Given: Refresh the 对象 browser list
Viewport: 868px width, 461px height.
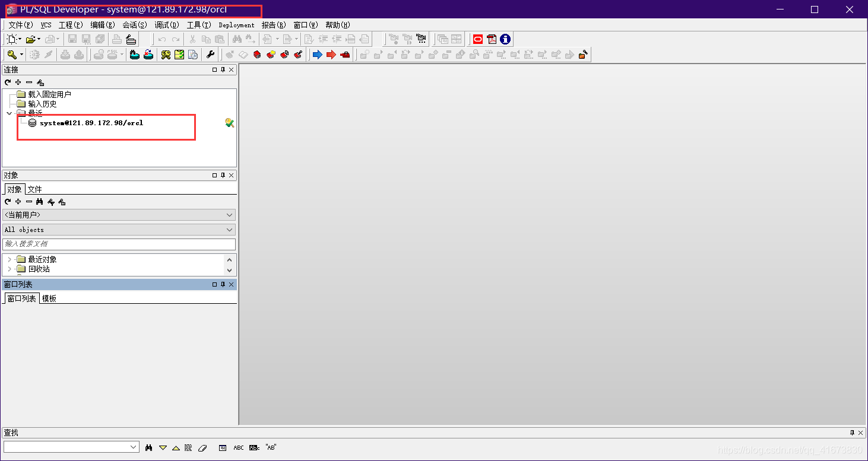Looking at the screenshot, I should (x=8, y=202).
